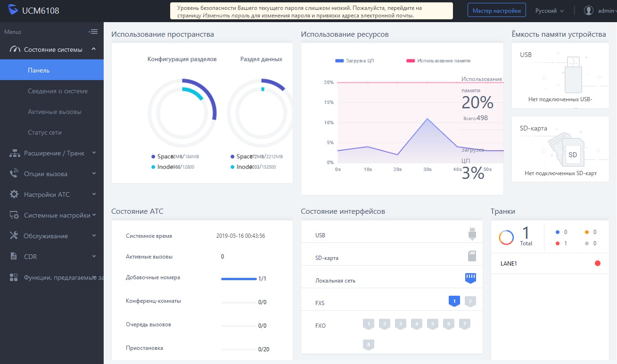Expand the CDR menu
Screen dimensions: 617x364
click(52, 257)
